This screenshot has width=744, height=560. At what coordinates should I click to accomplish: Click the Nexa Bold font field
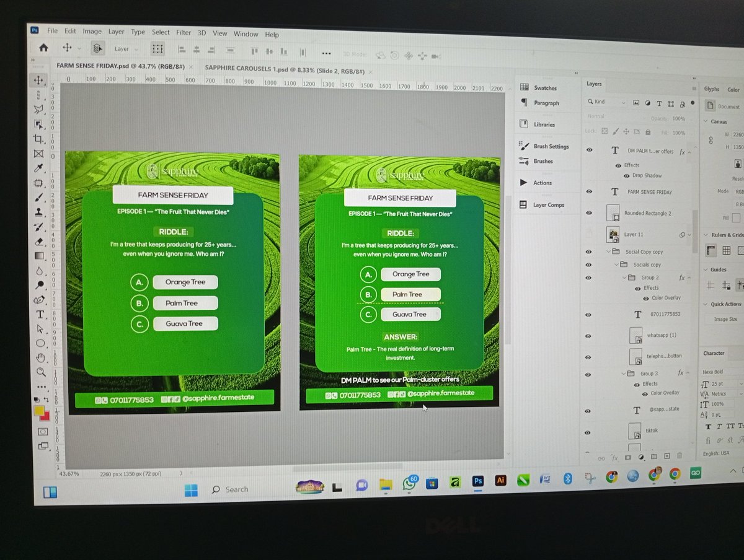(722, 372)
